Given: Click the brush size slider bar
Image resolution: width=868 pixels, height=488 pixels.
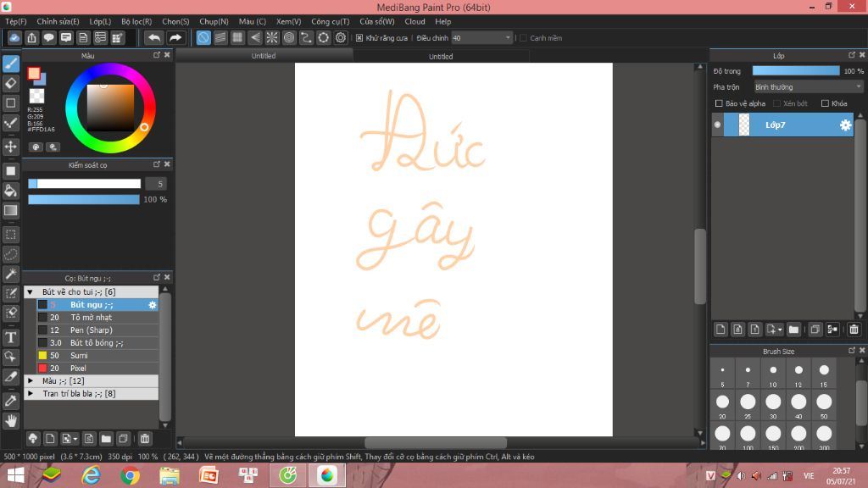Looking at the screenshot, I should click(84, 184).
